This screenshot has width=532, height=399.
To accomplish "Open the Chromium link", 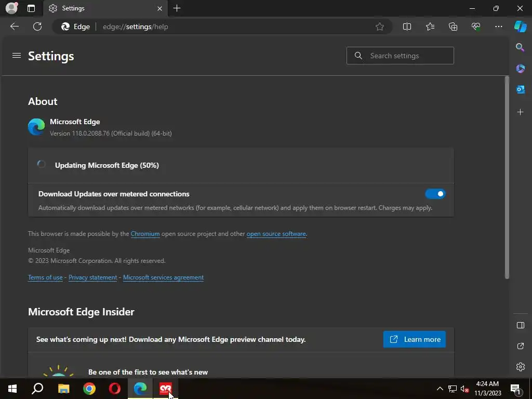I will click(x=145, y=234).
